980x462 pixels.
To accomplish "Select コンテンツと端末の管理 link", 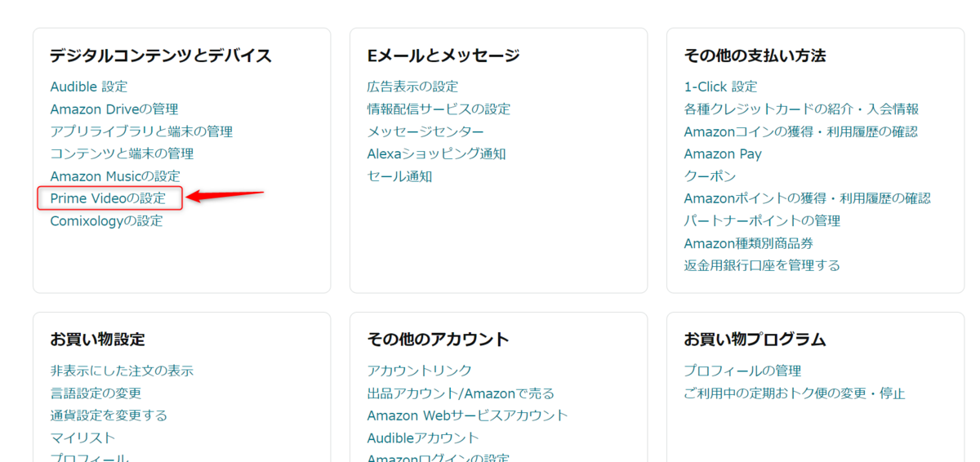I will pos(122,153).
